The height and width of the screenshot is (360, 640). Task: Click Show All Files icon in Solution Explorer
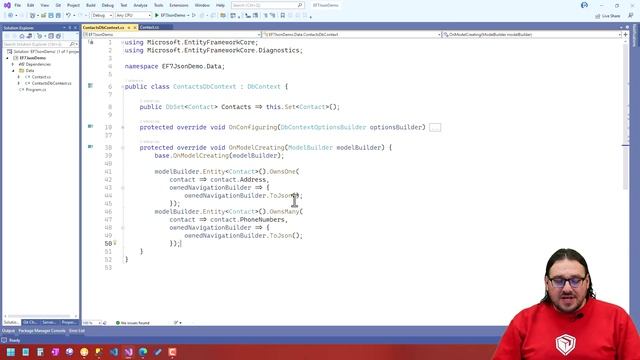58,36
